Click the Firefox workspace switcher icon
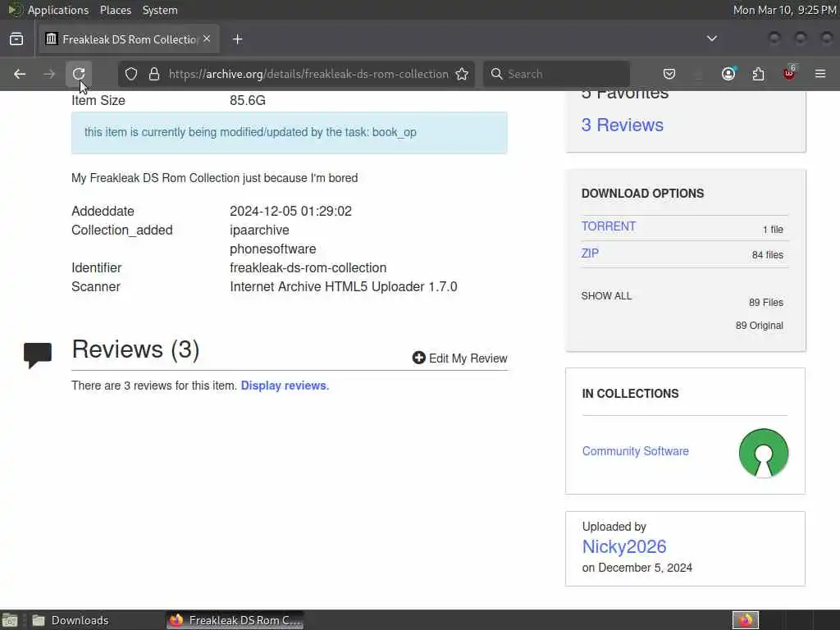Viewport: 840px width, 630px height. coord(745,620)
